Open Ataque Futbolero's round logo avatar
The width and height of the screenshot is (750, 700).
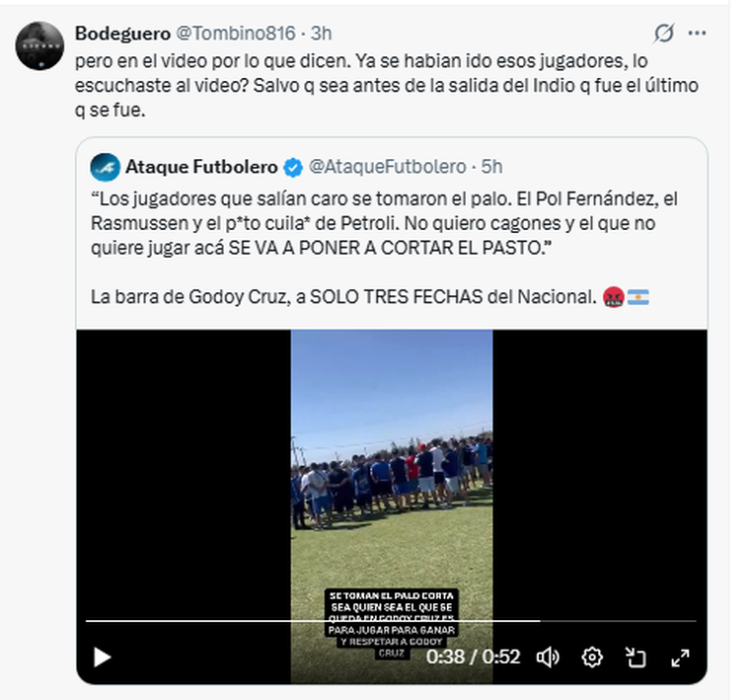point(106,167)
